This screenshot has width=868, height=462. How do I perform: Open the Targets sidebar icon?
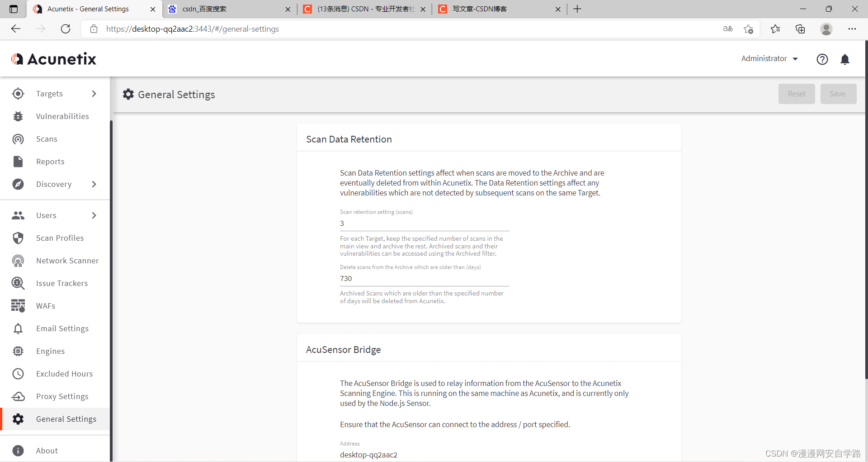point(18,94)
